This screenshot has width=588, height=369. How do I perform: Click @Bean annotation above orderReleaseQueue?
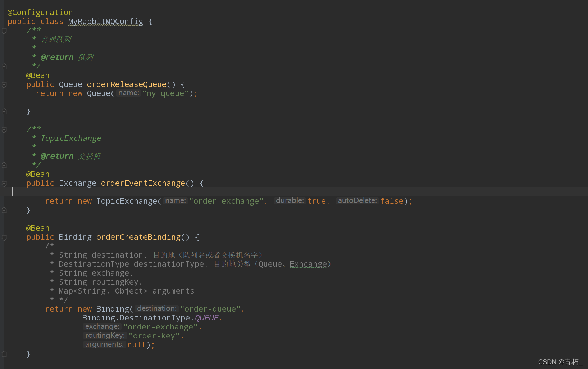pos(38,75)
